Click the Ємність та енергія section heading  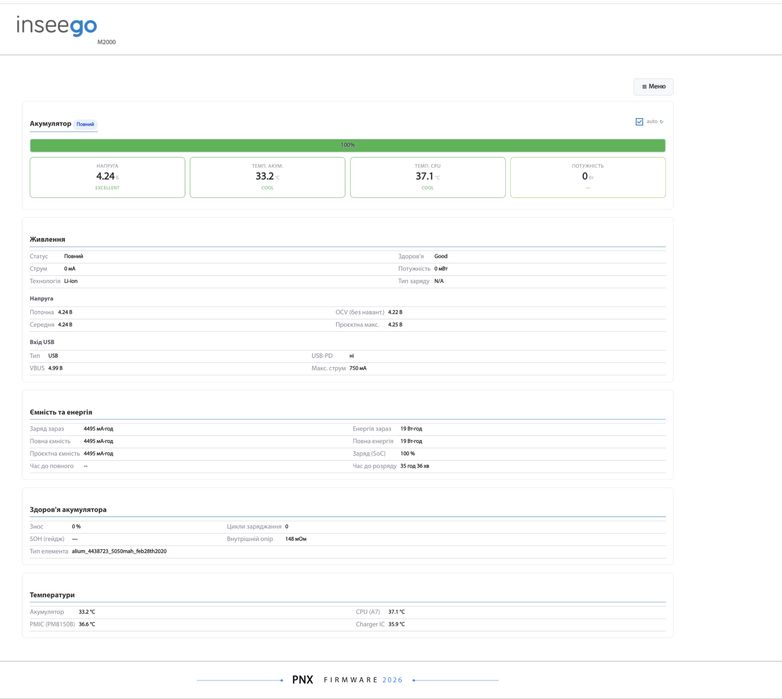(61, 412)
